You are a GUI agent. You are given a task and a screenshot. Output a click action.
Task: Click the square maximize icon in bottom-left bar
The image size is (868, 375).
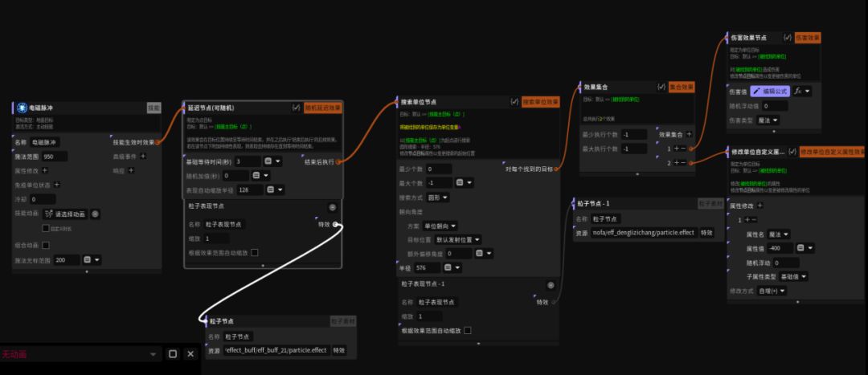coord(173,354)
